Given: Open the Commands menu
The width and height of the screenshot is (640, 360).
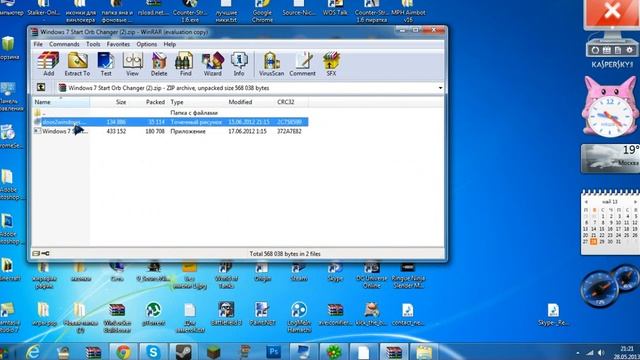Looking at the screenshot, I should click(x=64, y=44).
